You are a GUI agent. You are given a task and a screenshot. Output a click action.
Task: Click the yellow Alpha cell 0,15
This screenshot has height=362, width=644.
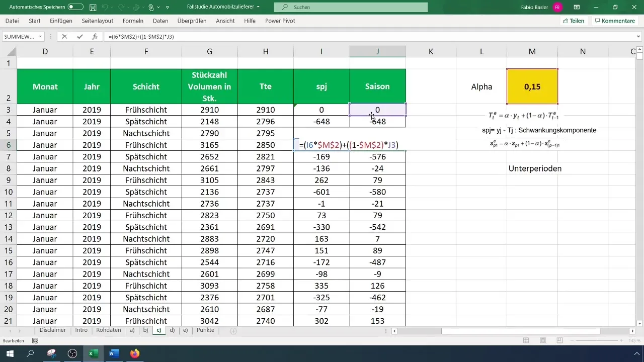pyautogui.click(x=532, y=86)
